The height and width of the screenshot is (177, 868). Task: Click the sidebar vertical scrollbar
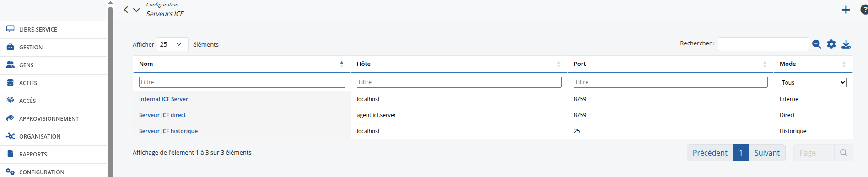[110, 91]
